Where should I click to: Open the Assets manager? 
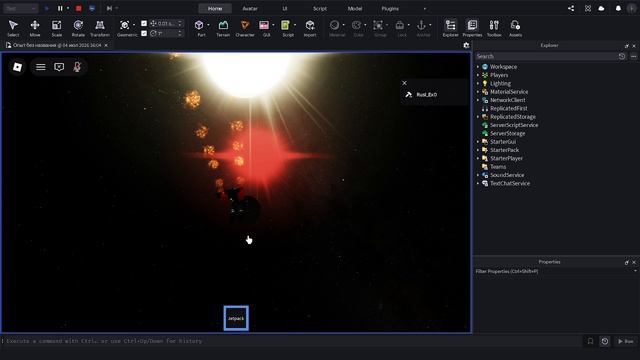pyautogui.click(x=516, y=28)
